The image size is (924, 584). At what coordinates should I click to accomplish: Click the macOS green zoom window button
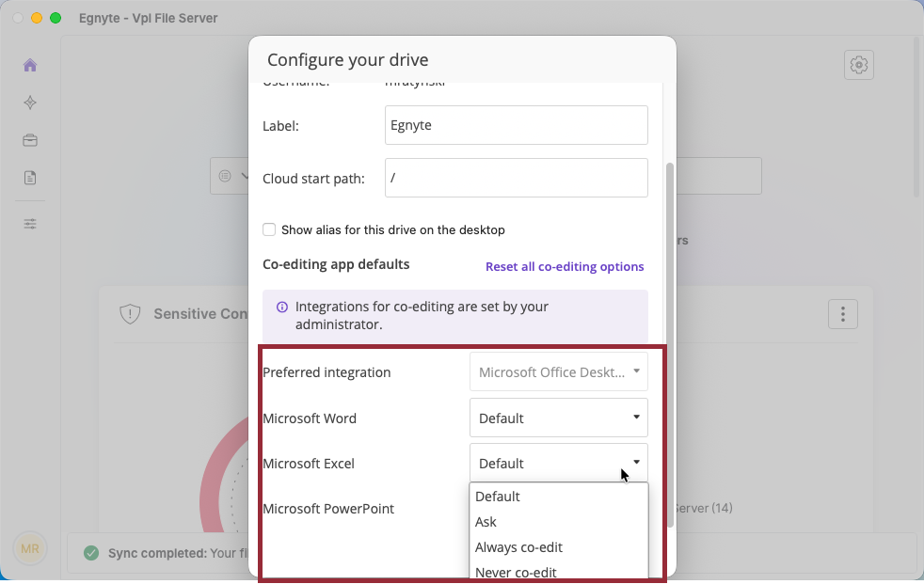pos(56,18)
